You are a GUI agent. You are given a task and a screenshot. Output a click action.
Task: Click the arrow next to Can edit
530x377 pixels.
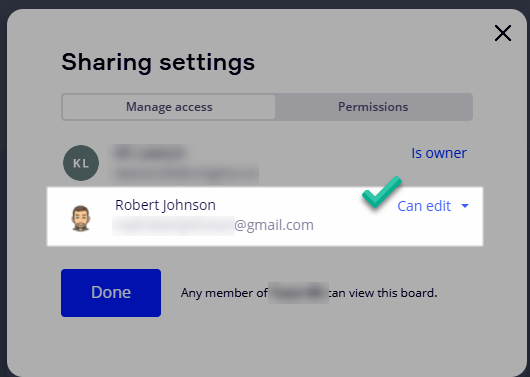(x=465, y=206)
